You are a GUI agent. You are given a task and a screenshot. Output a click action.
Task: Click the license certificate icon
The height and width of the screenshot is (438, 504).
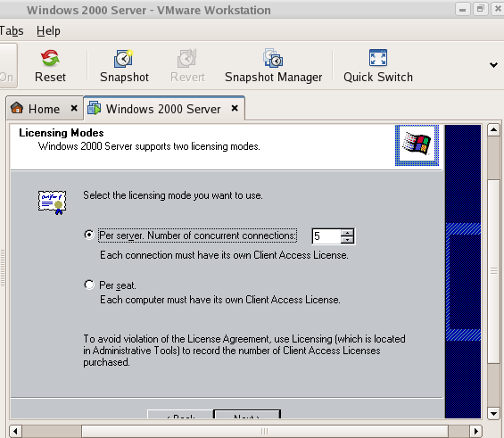click(52, 202)
